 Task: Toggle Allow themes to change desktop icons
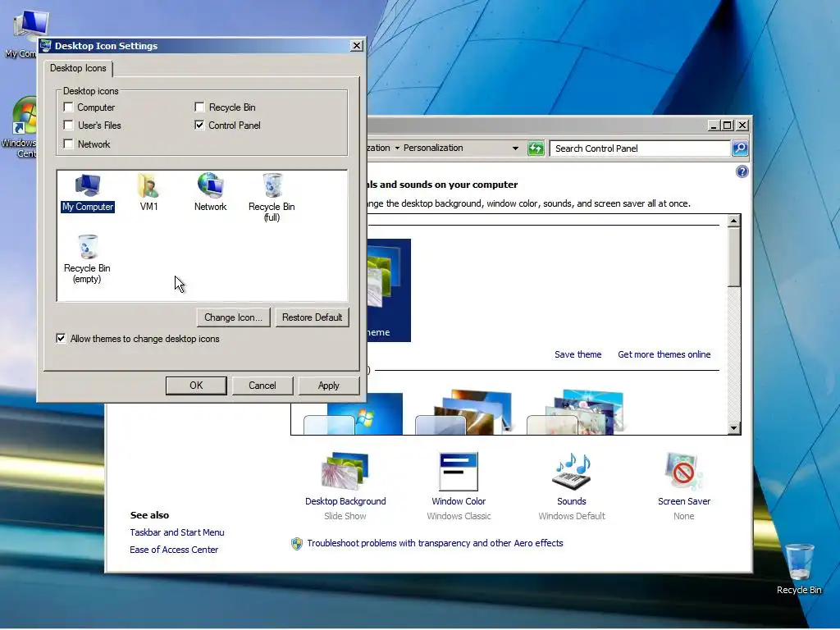61,339
